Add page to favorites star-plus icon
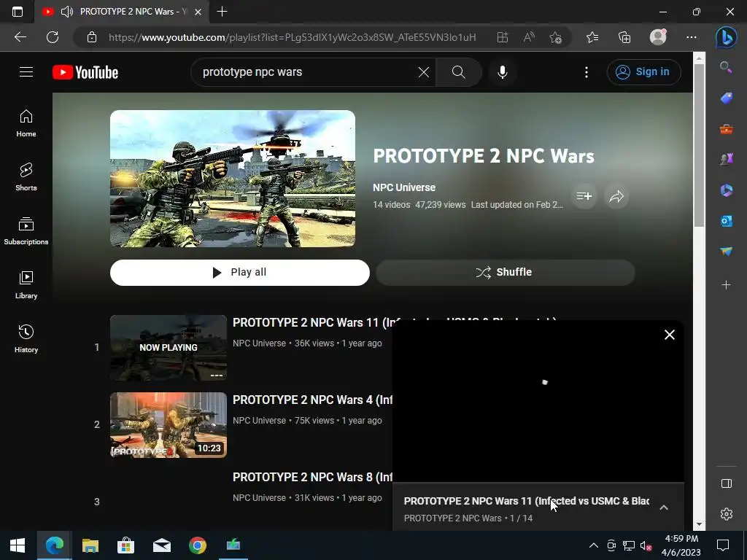747x560 pixels. (555, 37)
